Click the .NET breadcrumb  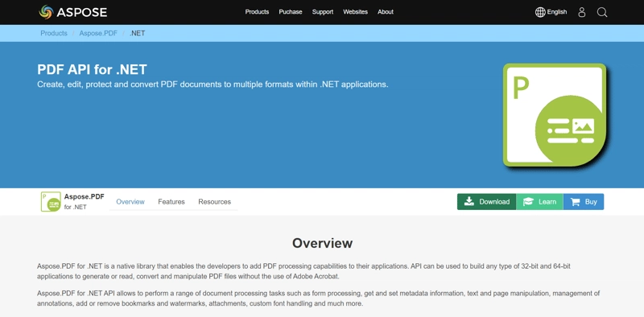point(137,33)
